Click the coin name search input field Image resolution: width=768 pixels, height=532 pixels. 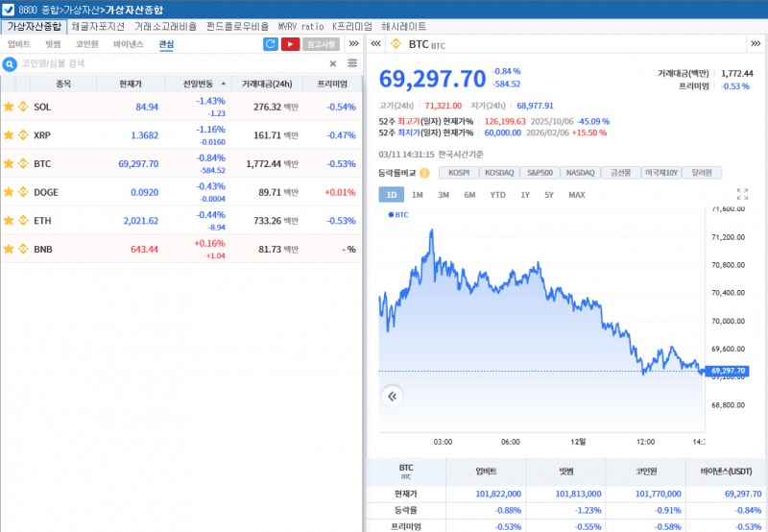(173, 63)
